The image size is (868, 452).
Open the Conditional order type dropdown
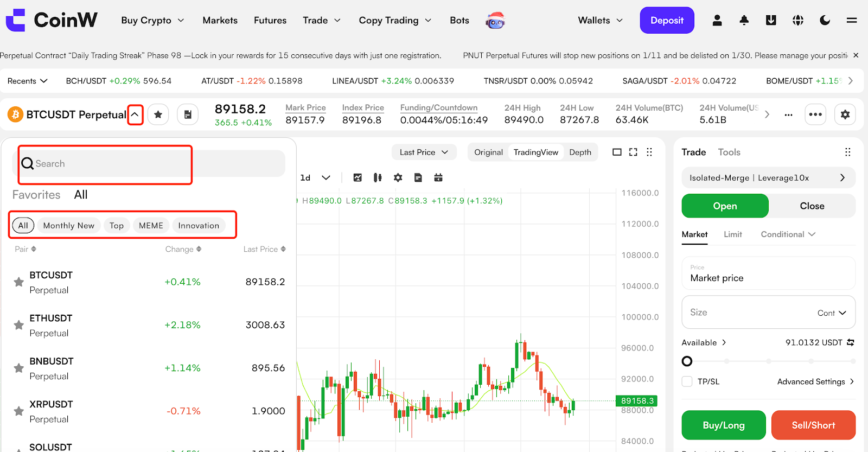788,234
